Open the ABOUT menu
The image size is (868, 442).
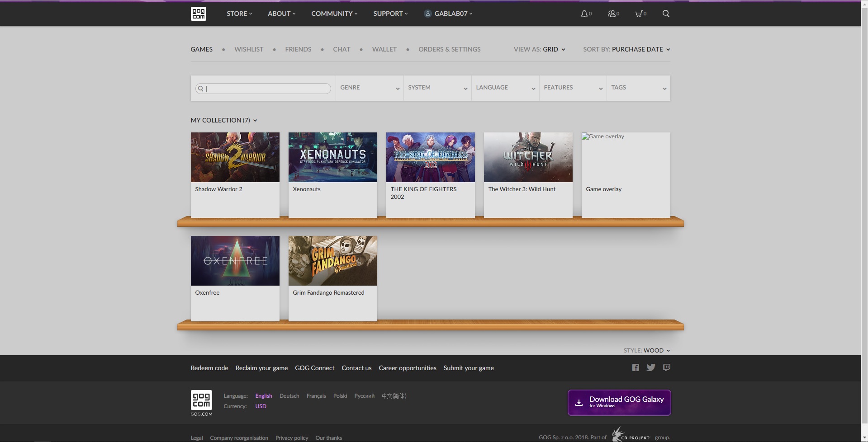[x=281, y=14]
